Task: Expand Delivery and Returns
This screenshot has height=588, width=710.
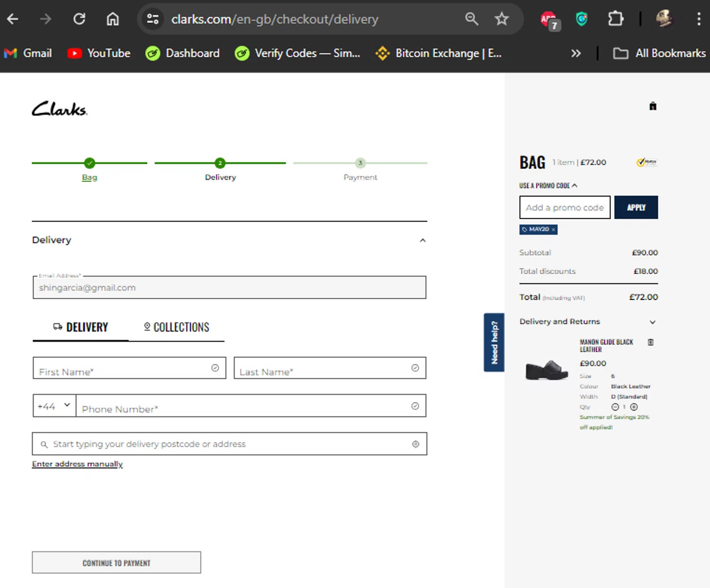Action: tap(588, 321)
